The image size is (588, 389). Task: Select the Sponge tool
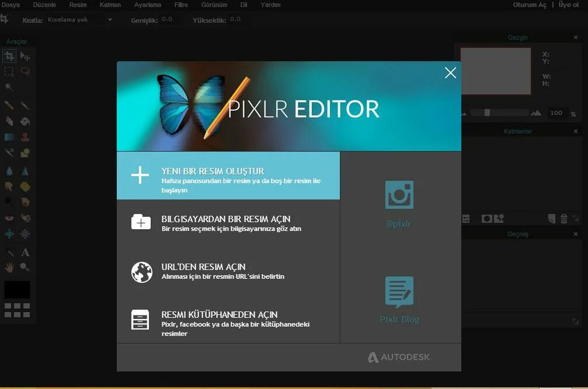pyautogui.click(x=25, y=187)
